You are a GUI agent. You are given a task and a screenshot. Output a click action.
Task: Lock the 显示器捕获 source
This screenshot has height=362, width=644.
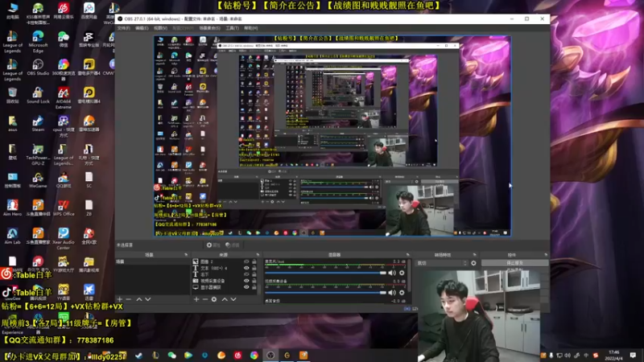(254, 287)
